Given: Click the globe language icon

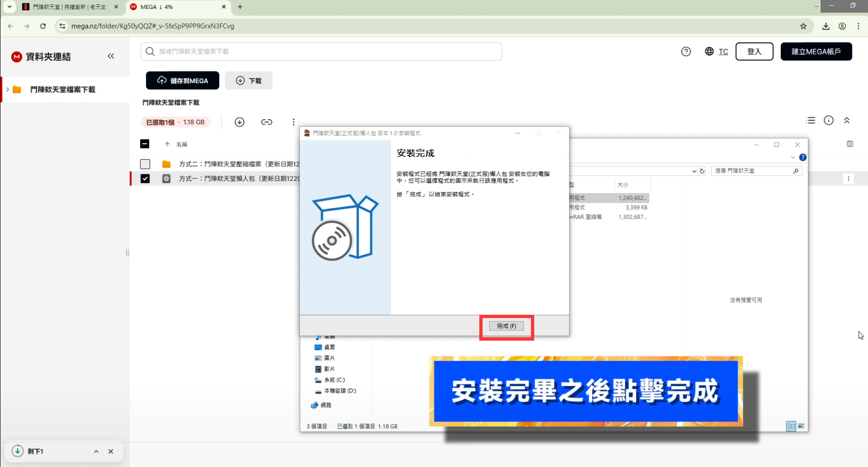Looking at the screenshot, I should click(709, 52).
